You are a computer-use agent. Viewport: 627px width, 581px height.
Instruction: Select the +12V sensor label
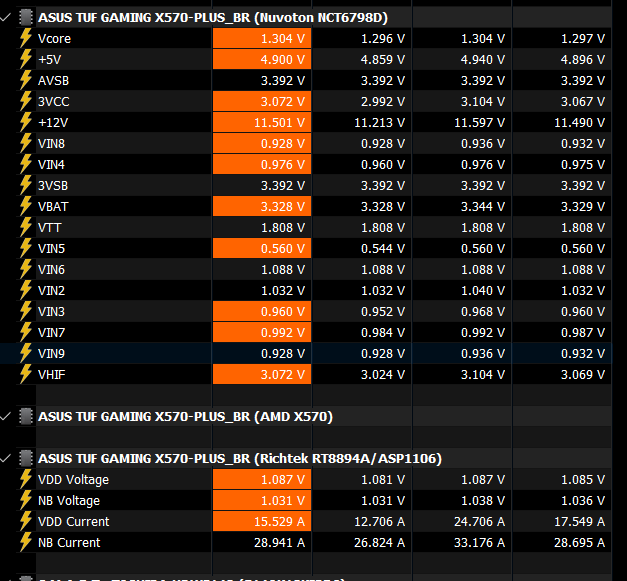click(x=53, y=122)
